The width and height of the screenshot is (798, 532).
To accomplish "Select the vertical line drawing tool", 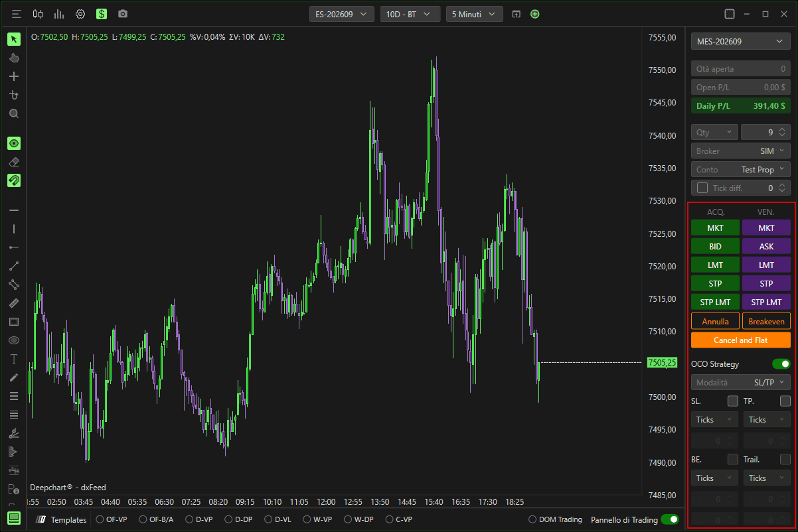I will (14, 229).
